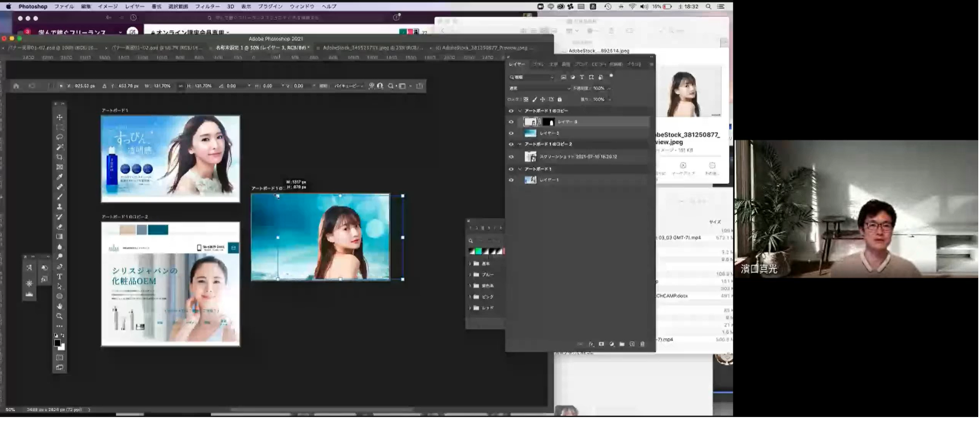
Task: Select the Eyedropper tool
Action: point(60,177)
